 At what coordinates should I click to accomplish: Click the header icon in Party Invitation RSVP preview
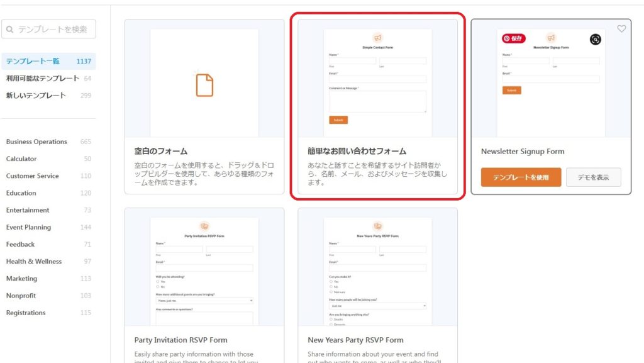coord(204,226)
